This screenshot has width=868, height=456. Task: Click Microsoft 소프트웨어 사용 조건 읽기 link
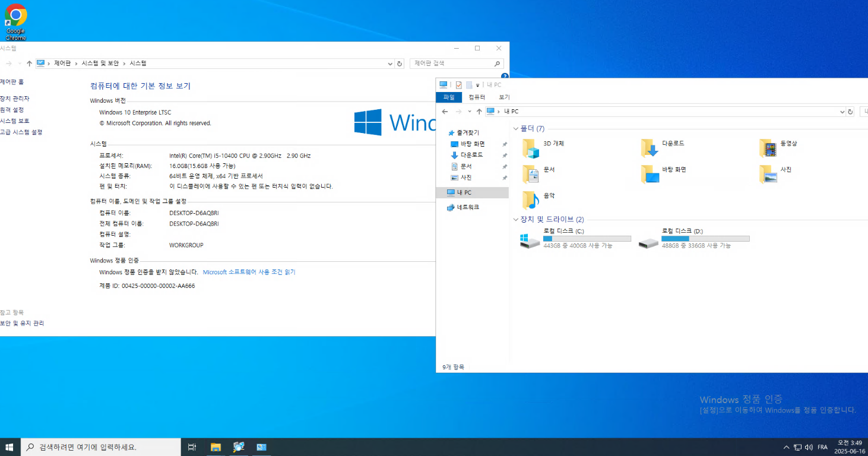tap(249, 272)
